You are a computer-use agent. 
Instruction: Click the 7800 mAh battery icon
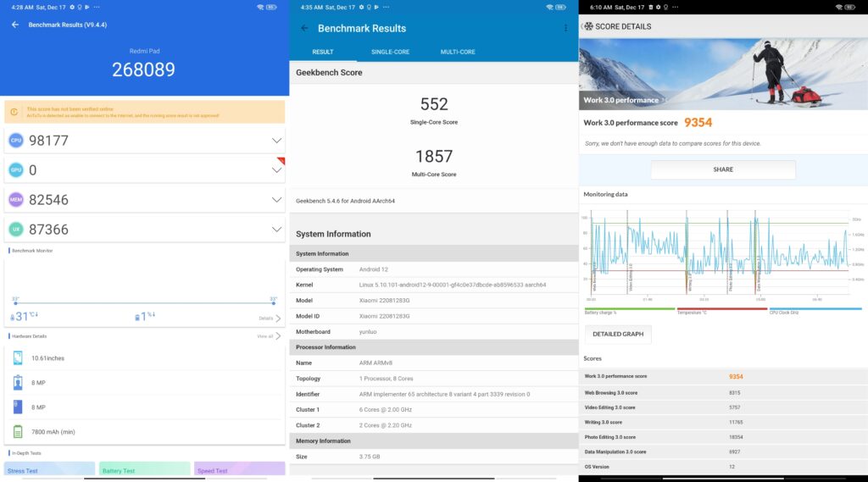18,432
